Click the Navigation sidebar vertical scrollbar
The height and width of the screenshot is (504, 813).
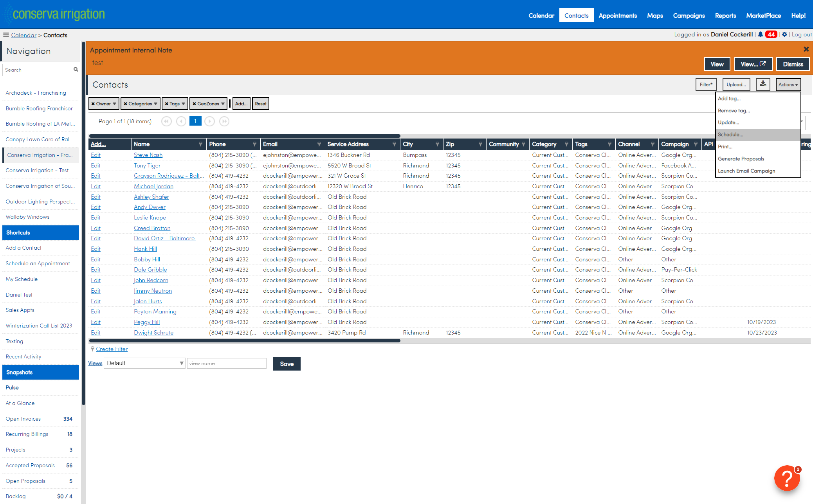point(83,223)
